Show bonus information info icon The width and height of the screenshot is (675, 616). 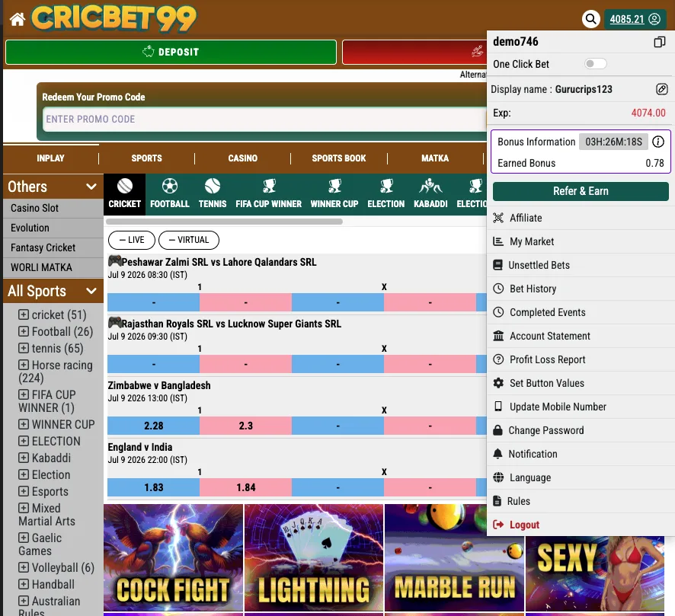[657, 142]
